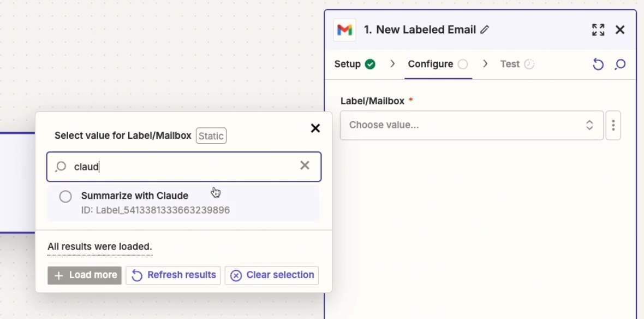Select the Summarize with Claude radio button
Viewport: 644px width, 319px height.
(x=65, y=197)
